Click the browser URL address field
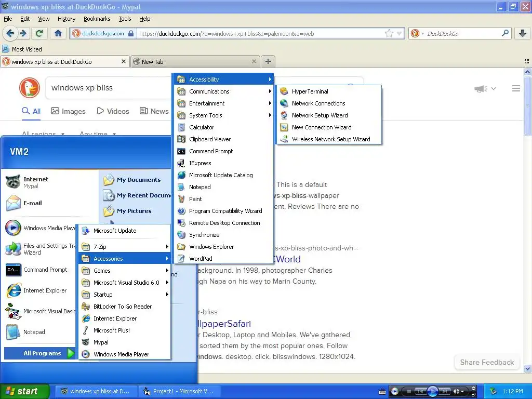Screen dimensions: 532x399 [261, 34]
